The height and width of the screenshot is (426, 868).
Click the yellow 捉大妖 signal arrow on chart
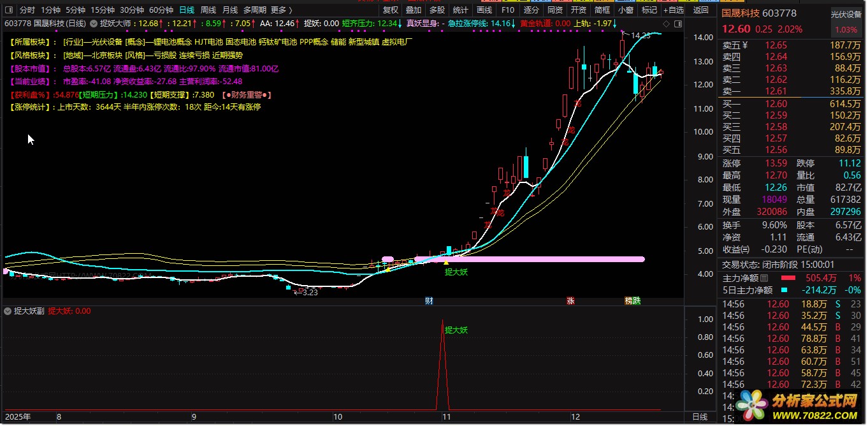[446, 262]
